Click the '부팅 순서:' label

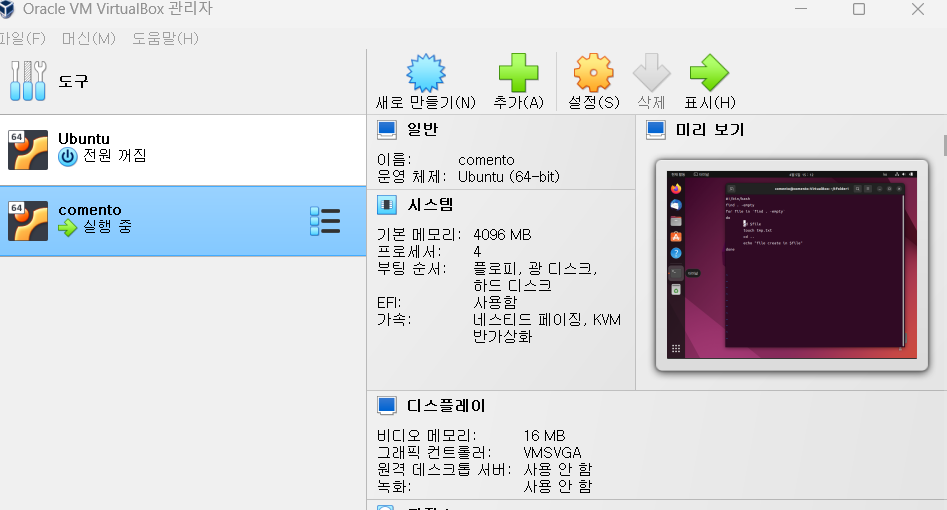411,268
